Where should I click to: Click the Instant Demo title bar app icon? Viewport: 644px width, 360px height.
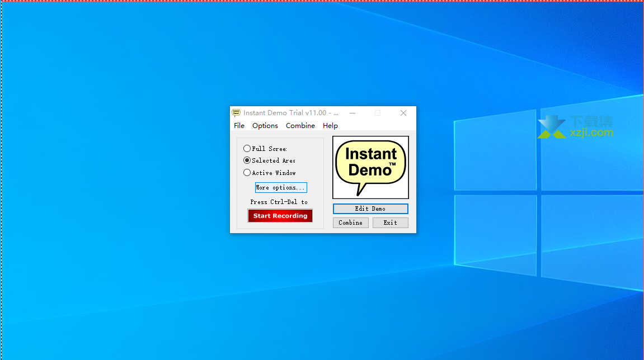point(236,113)
